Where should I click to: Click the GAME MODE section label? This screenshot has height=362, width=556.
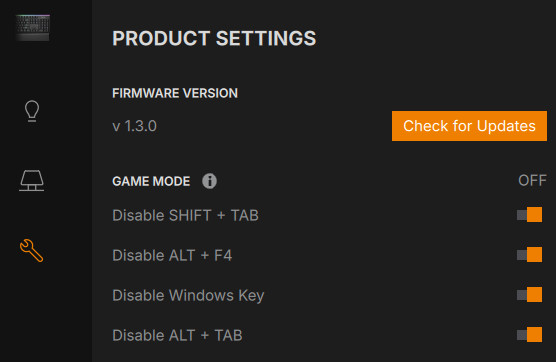(151, 181)
